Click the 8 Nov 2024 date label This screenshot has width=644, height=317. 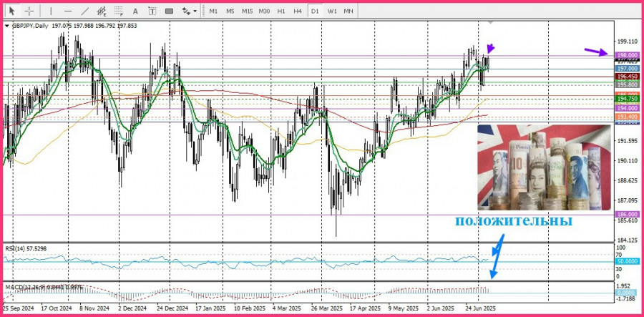(x=94, y=308)
